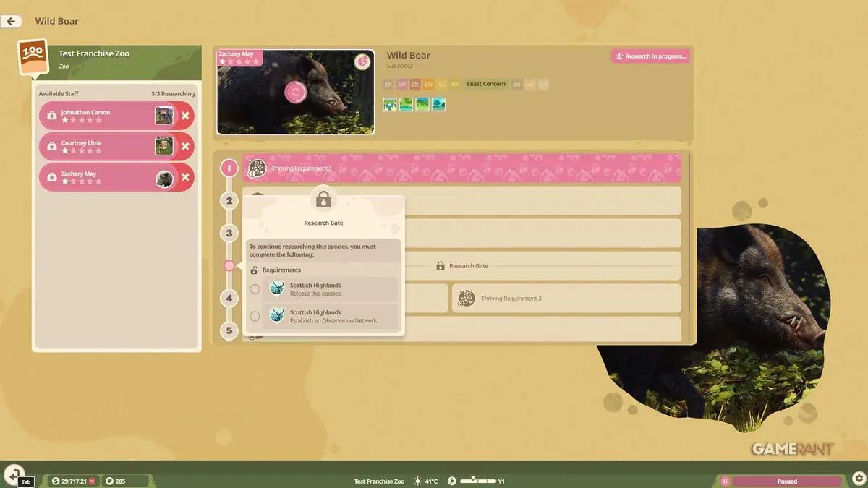
Task: Select the CR conservation status chip
Action: tap(415, 85)
